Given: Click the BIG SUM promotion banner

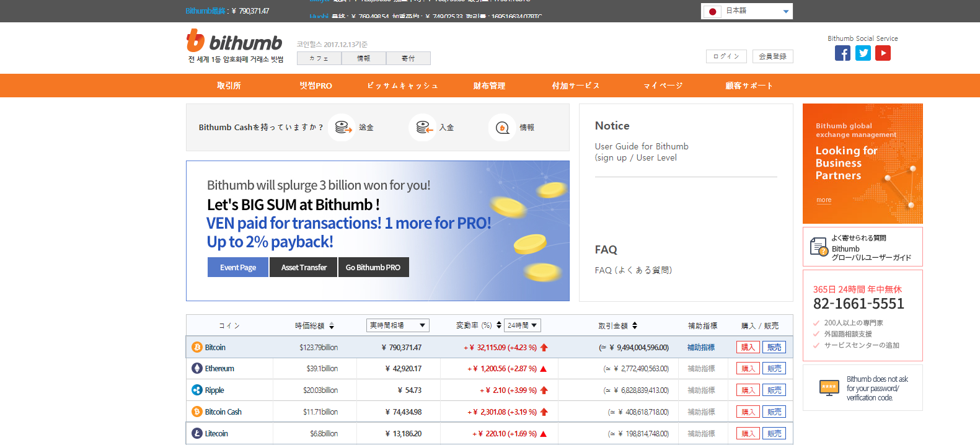Looking at the screenshot, I should click(x=377, y=231).
